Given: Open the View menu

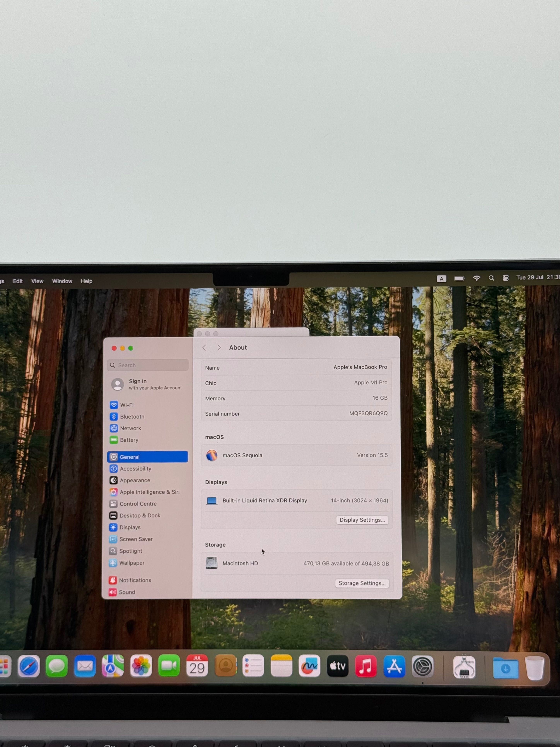Looking at the screenshot, I should [x=37, y=281].
